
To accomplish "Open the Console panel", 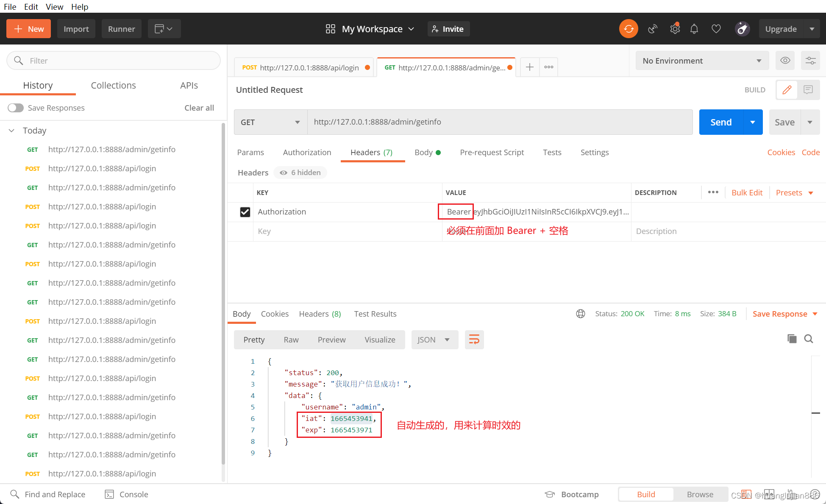I will 127,494.
